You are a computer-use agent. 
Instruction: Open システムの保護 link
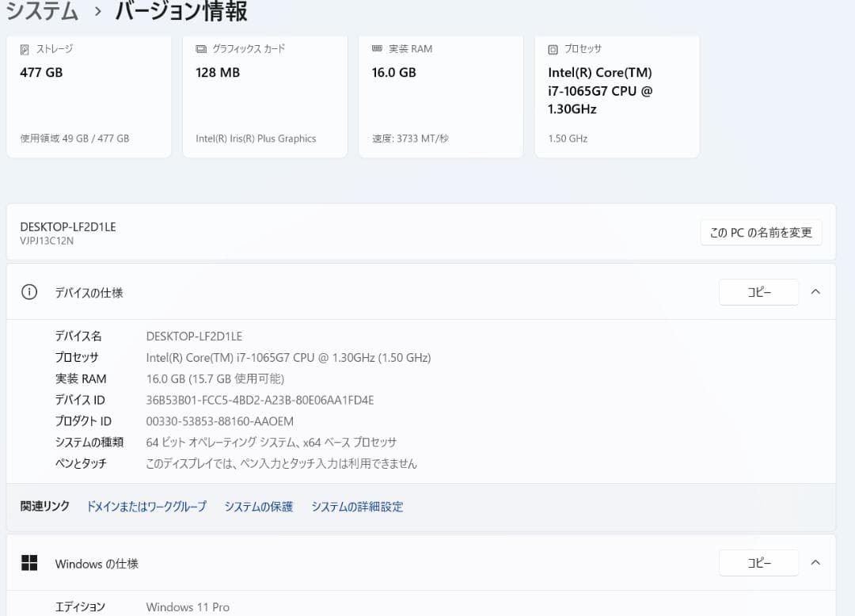coord(258,507)
